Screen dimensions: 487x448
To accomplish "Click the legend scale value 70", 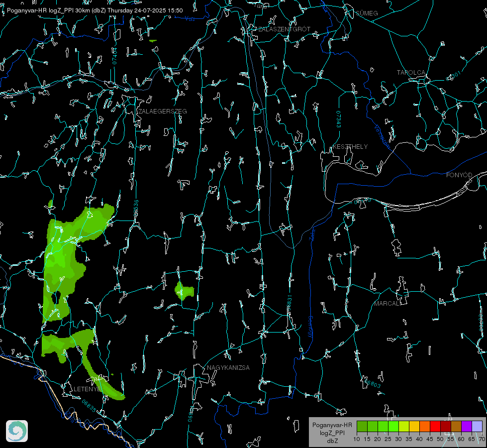I will point(482,440).
